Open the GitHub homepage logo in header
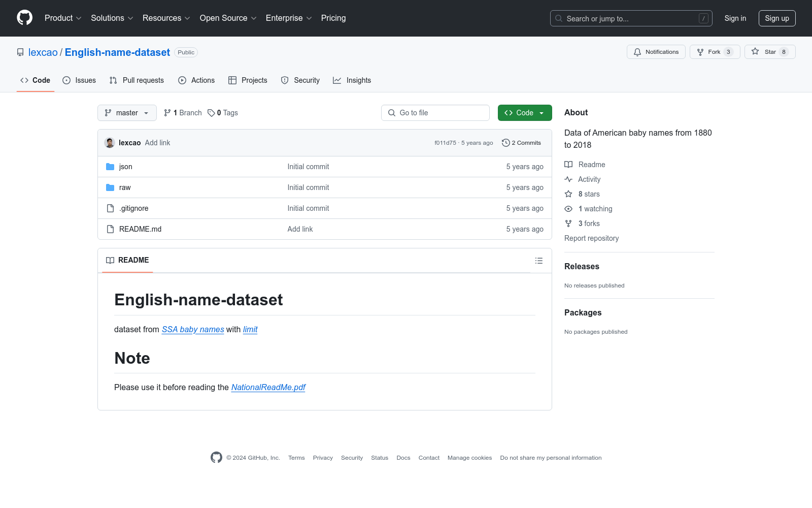Image resolution: width=812 pixels, height=508 pixels. click(24, 18)
